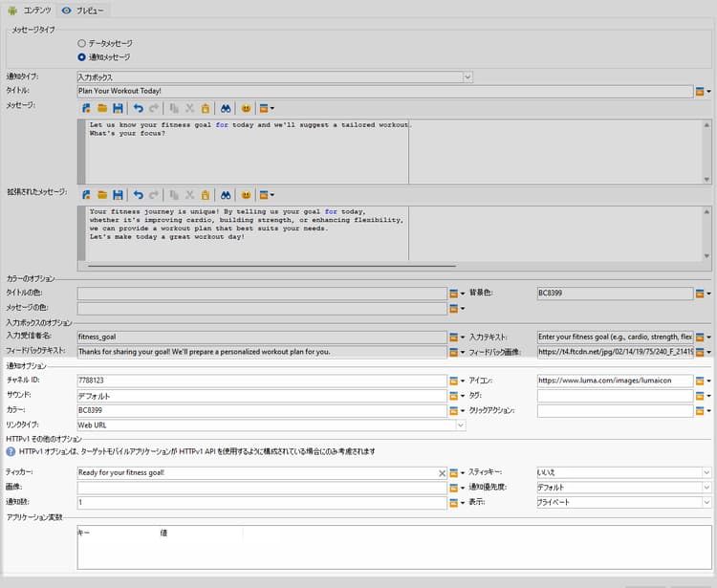The height and width of the screenshot is (588, 717).
Task: Click cut icon in 拡張されたメッセージ toolbar
Action: pos(190,195)
